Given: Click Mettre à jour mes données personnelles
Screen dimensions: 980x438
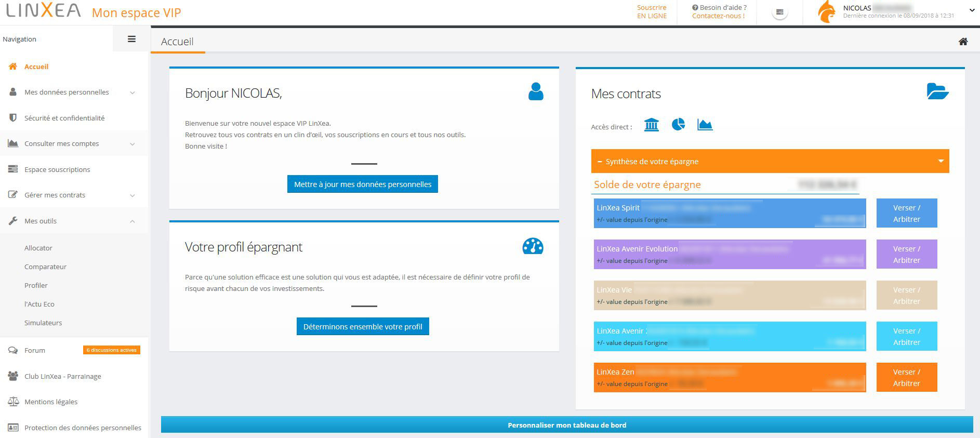Looking at the screenshot, I should (x=362, y=184).
